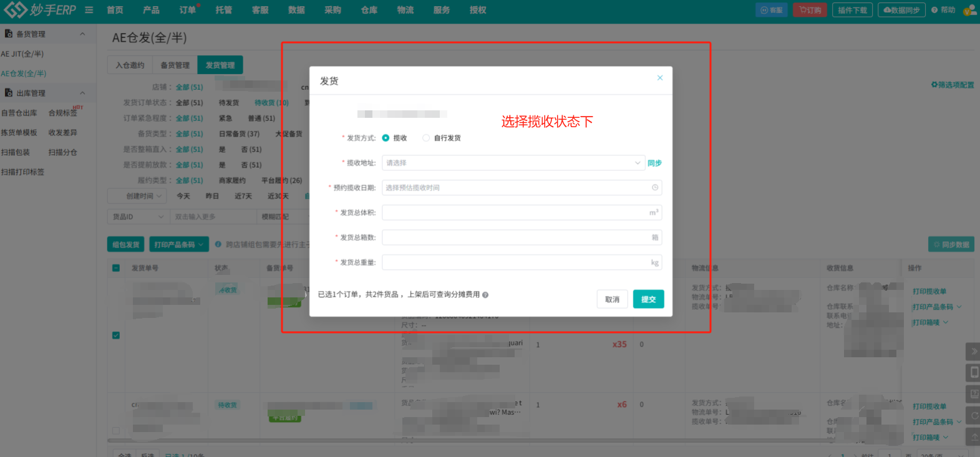Click the mobile phone floating icon
The width and height of the screenshot is (980, 457).
tap(973, 373)
